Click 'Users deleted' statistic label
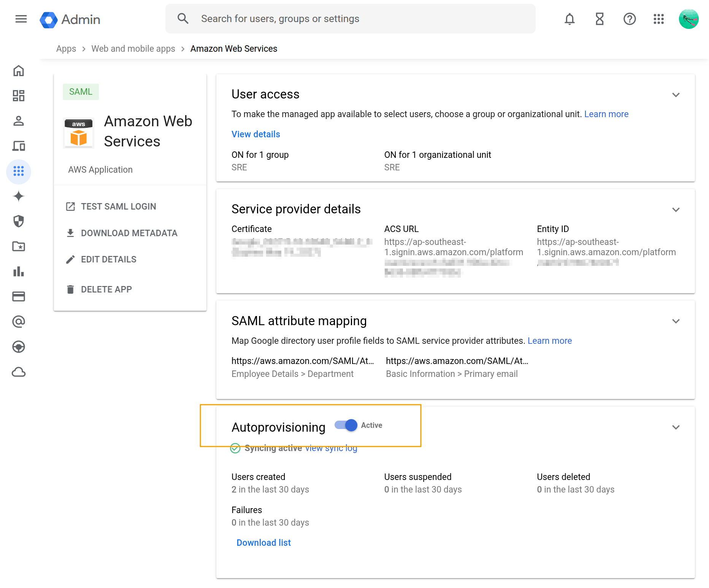Viewport: 709px width, 588px height. (563, 477)
